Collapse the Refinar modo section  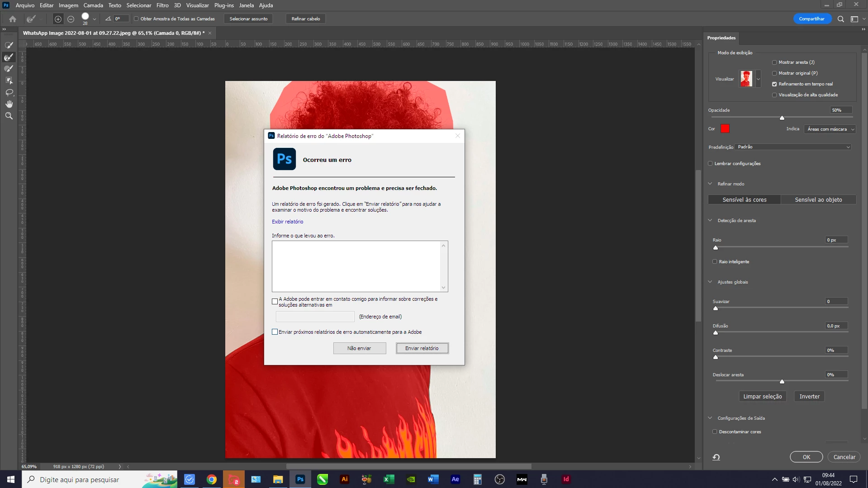710,184
